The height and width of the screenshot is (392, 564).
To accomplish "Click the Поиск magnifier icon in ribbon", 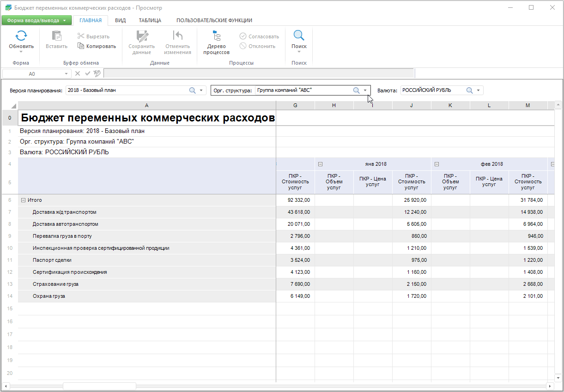I will 299,36.
